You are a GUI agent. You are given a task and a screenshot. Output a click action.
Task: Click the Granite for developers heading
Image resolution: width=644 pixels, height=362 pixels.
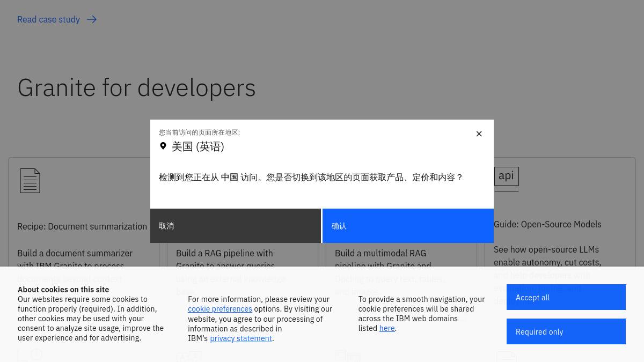136,87
